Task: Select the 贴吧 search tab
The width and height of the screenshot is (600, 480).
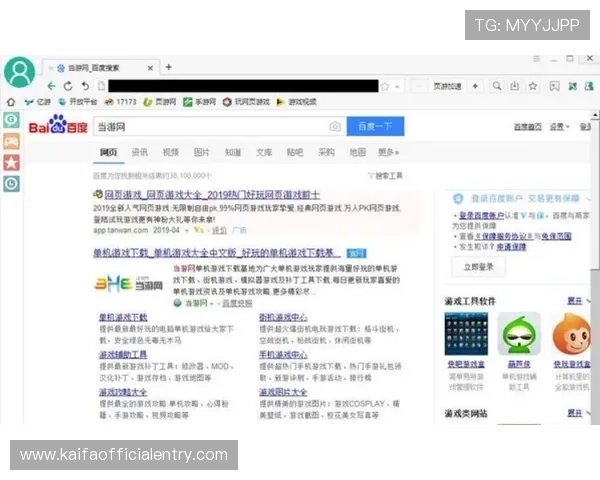Action: (295, 152)
